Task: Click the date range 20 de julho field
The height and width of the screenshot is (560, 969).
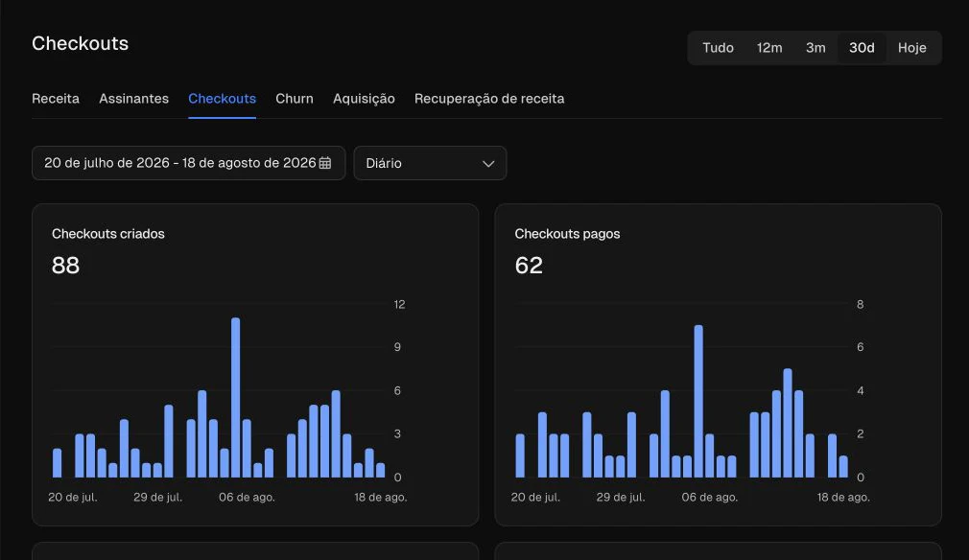Action: click(188, 163)
